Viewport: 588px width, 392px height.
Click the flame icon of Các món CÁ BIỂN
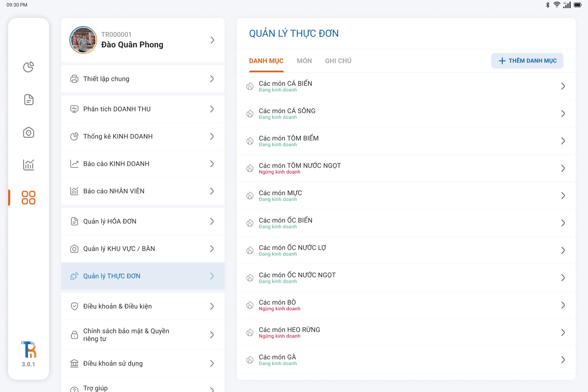[x=250, y=86]
